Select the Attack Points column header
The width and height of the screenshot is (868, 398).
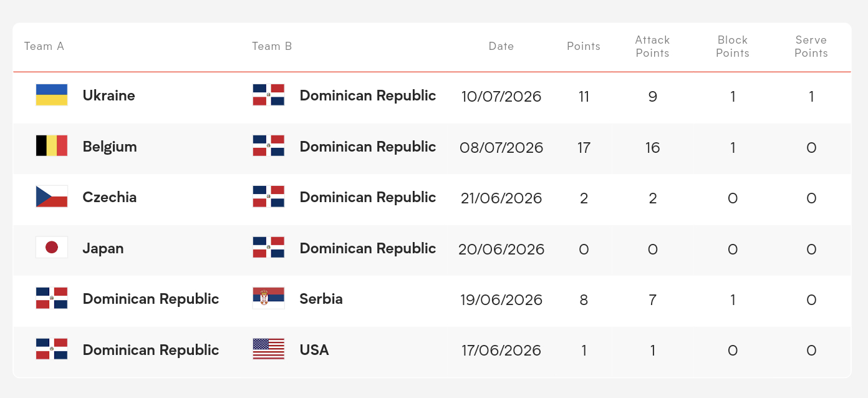pos(652,46)
